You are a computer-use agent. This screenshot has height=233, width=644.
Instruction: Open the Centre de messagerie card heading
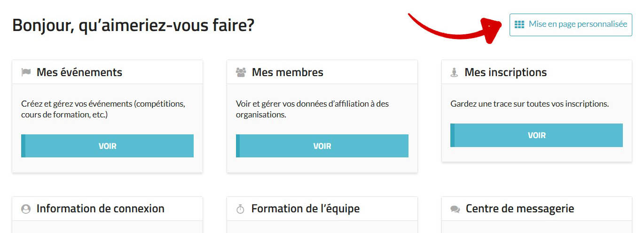(x=519, y=209)
